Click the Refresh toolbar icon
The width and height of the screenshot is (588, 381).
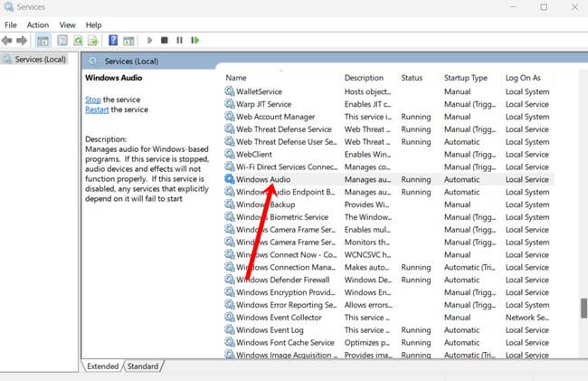[x=79, y=41]
